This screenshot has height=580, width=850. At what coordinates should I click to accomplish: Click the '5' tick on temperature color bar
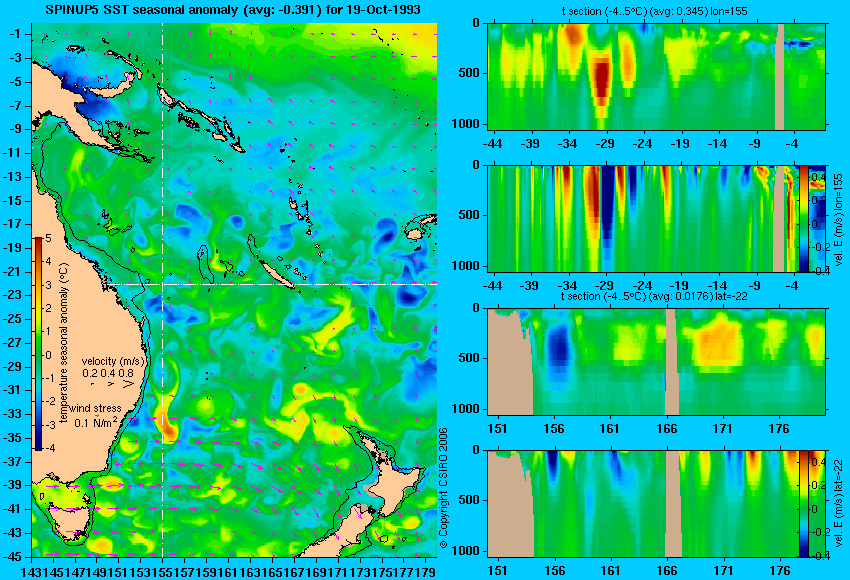click(48, 239)
